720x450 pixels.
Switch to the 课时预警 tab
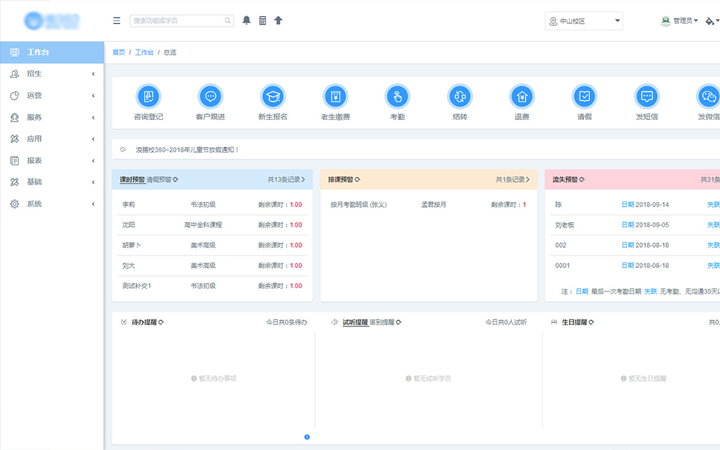coord(132,180)
